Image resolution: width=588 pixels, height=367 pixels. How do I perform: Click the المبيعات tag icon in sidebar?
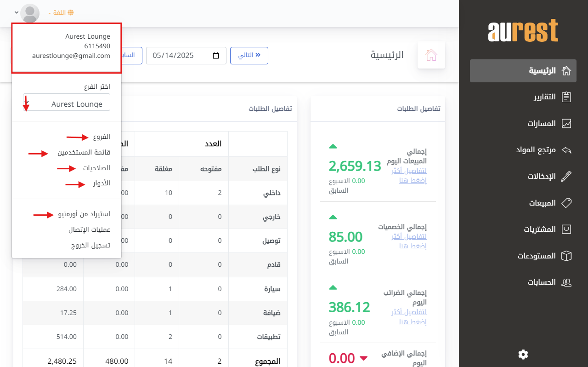coord(566,203)
